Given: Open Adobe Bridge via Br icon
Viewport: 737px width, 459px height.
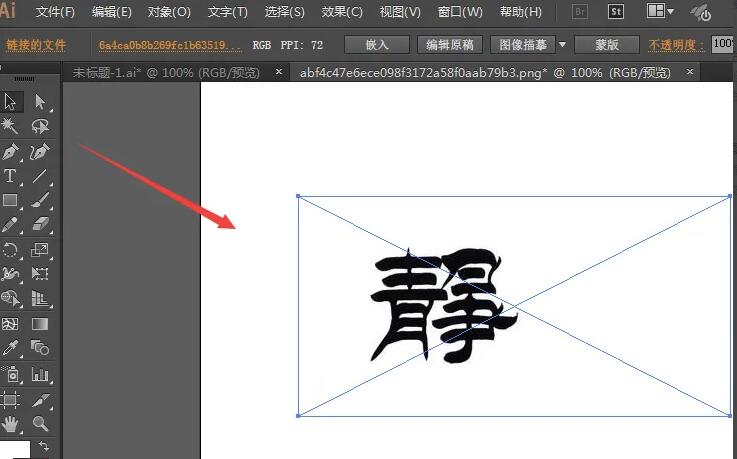Looking at the screenshot, I should pyautogui.click(x=580, y=12).
